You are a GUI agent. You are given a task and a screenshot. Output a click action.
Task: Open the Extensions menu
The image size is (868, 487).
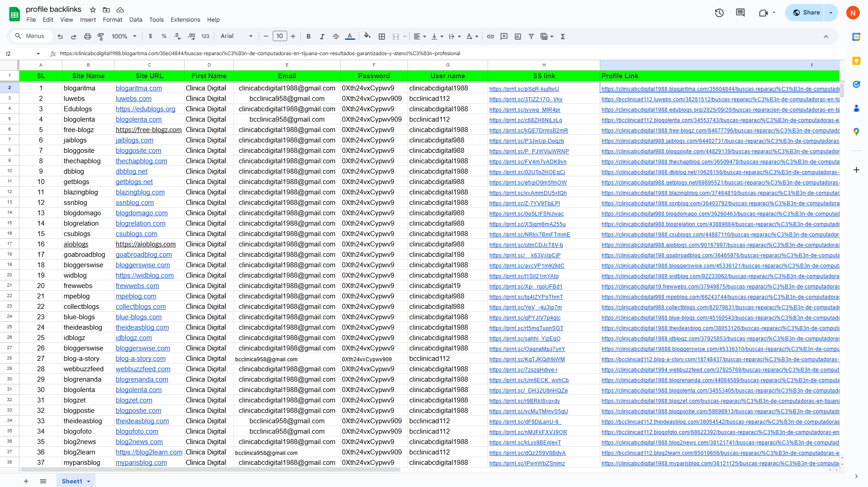[185, 19]
